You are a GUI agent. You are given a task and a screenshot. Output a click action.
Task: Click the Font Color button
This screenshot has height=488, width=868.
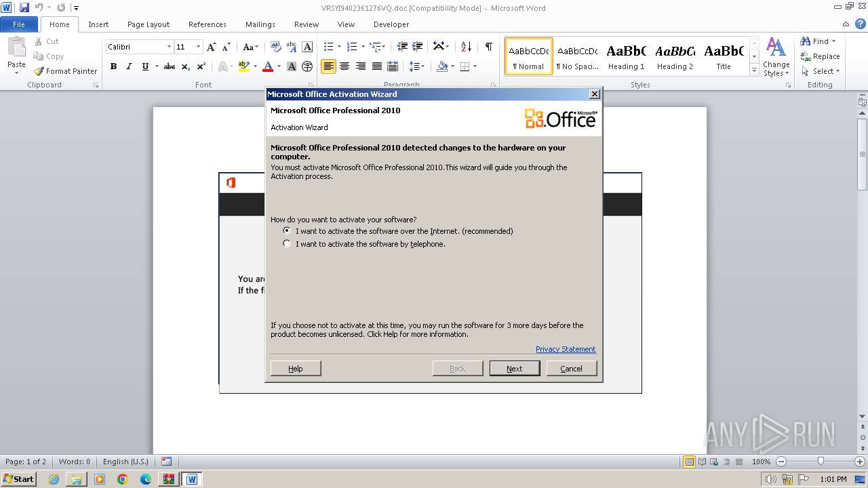point(268,66)
